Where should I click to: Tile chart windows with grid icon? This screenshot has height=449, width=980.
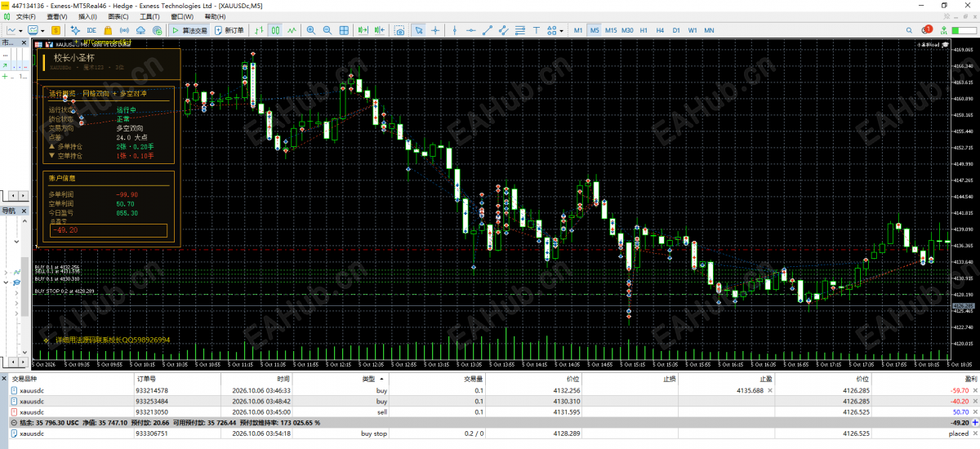click(345, 30)
